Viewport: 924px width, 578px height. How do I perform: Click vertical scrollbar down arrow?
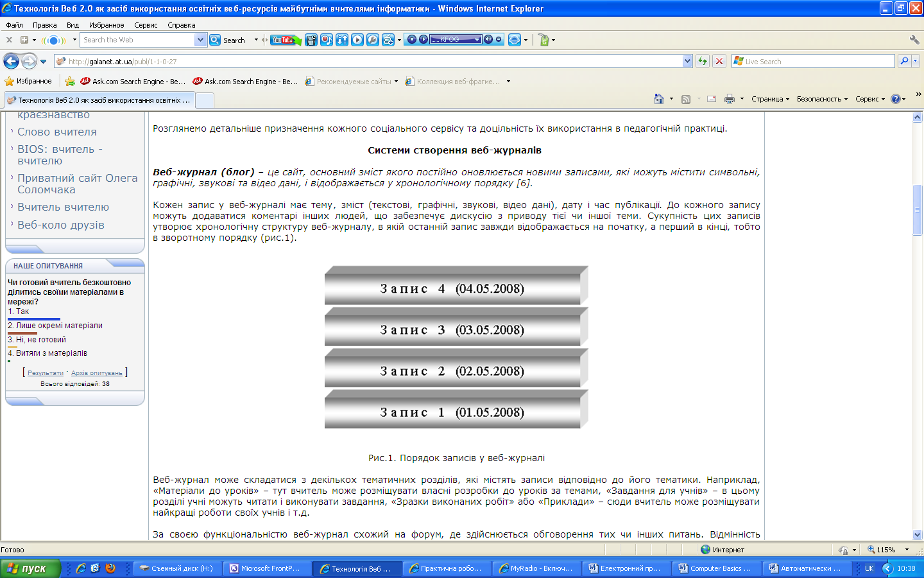coord(917,534)
